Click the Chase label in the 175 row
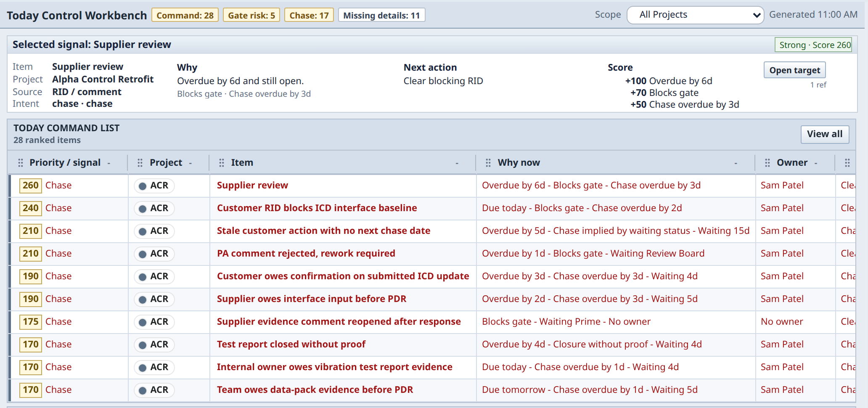 click(x=58, y=322)
